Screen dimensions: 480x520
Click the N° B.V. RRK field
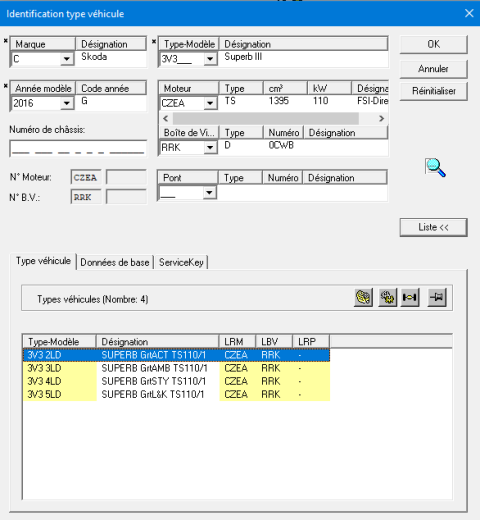coord(86,197)
